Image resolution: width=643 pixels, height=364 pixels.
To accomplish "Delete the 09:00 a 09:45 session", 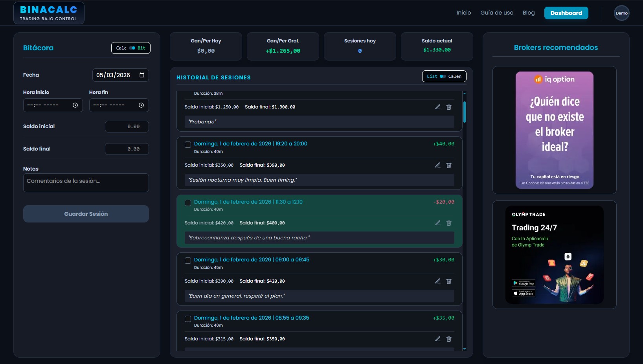I will pos(449,281).
